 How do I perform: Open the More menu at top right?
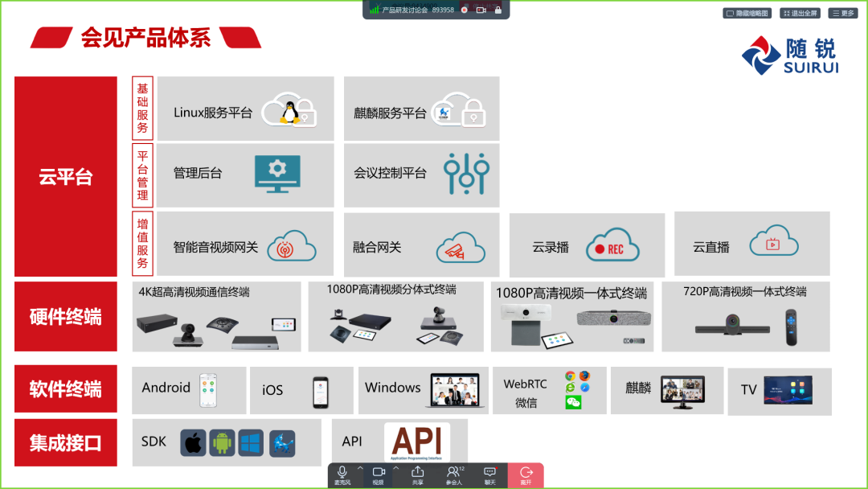coord(843,13)
